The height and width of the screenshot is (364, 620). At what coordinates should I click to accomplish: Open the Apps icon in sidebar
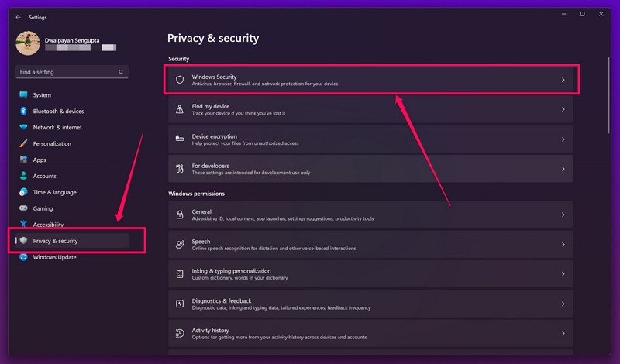click(24, 160)
